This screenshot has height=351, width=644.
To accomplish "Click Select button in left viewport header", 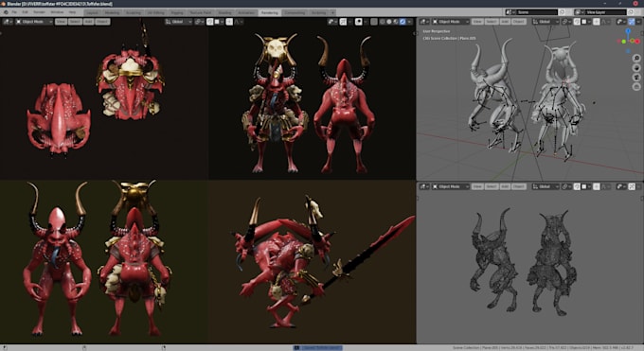I will coord(75,22).
